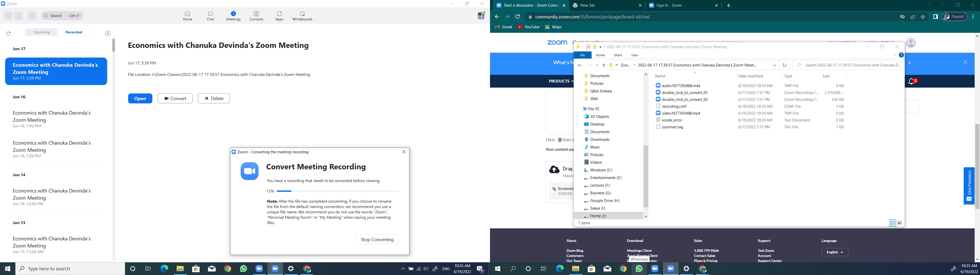Switch Explorer to large icons view
The height and width of the screenshot is (275, 980).
click(900, 223)
